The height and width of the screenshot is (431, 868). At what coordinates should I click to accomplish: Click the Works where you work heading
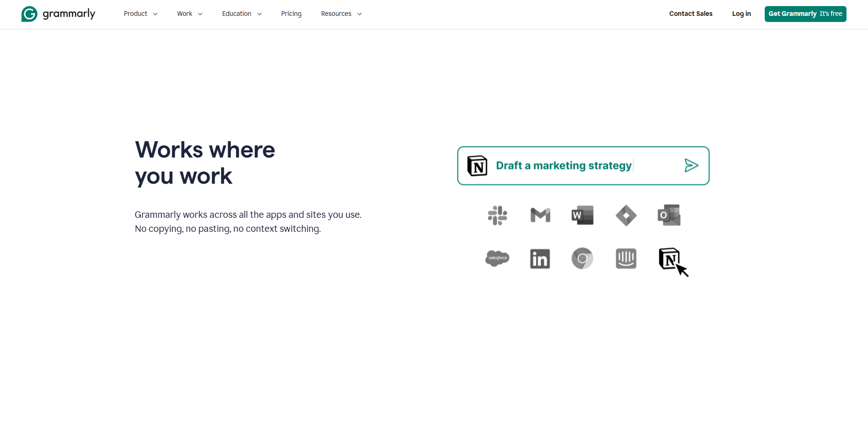click(205, 163)
